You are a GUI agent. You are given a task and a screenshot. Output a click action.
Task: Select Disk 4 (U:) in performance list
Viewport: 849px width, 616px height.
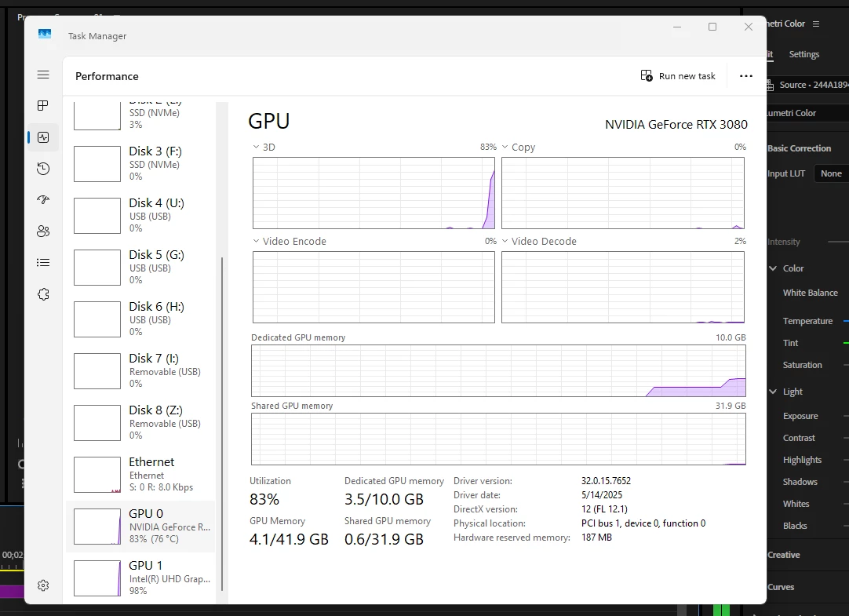tap(140, 216)
